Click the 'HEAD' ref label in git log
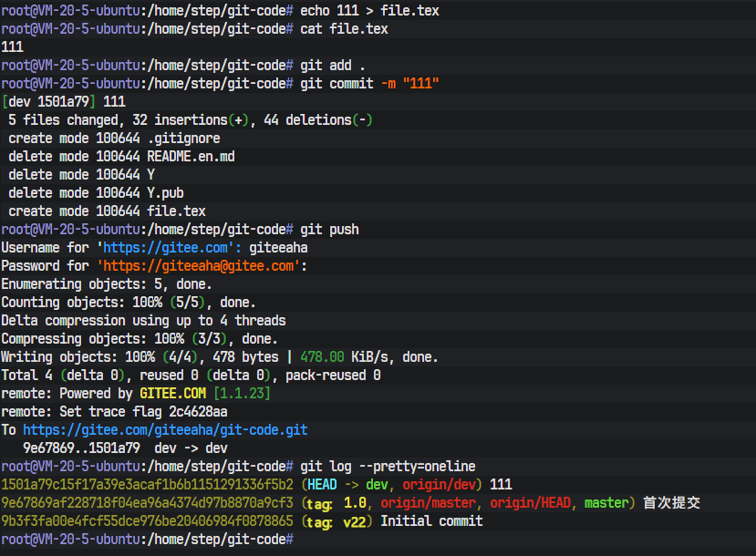Viewport: 756px width, 556px height. [322, 484]
